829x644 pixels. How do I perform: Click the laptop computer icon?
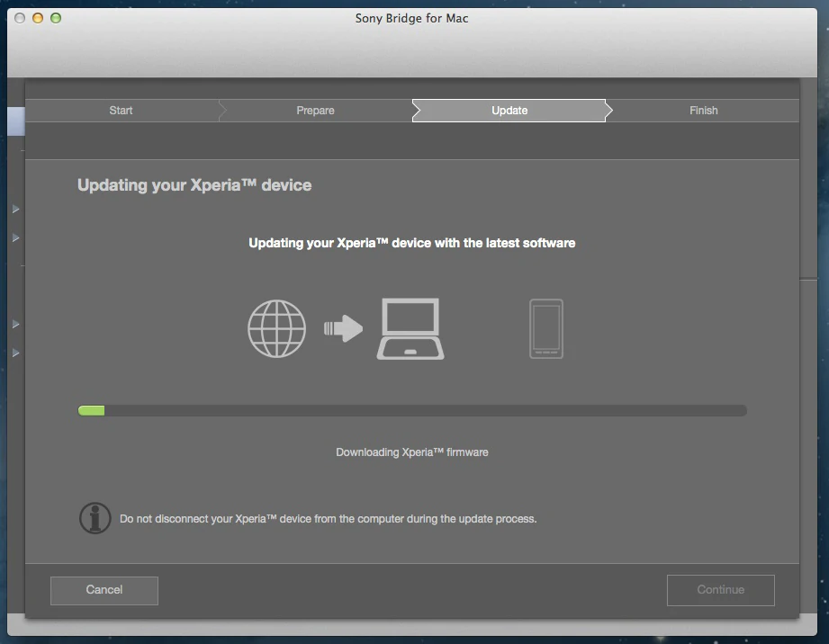[410, 329]
